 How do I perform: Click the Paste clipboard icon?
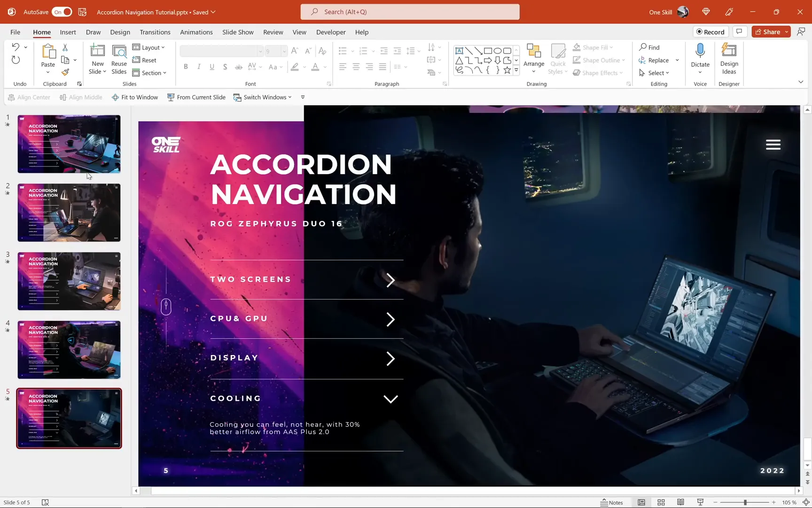coord(48,51)
